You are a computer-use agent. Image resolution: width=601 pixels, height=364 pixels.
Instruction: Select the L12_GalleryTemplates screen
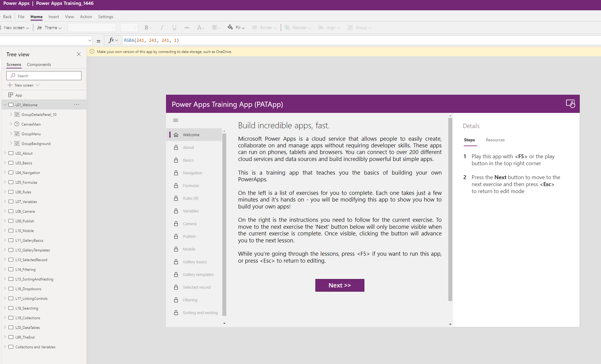coord(33,250)
